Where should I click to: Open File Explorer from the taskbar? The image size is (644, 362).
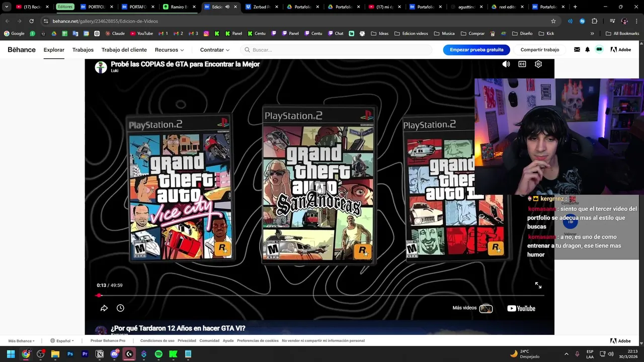55,354
